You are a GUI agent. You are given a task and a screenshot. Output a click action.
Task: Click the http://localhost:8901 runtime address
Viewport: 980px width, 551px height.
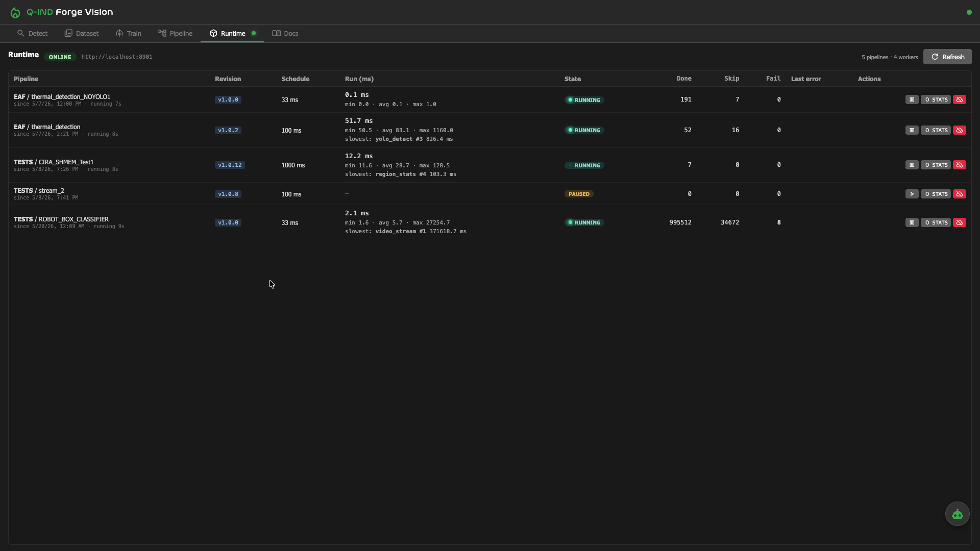(x=117, y=57)
